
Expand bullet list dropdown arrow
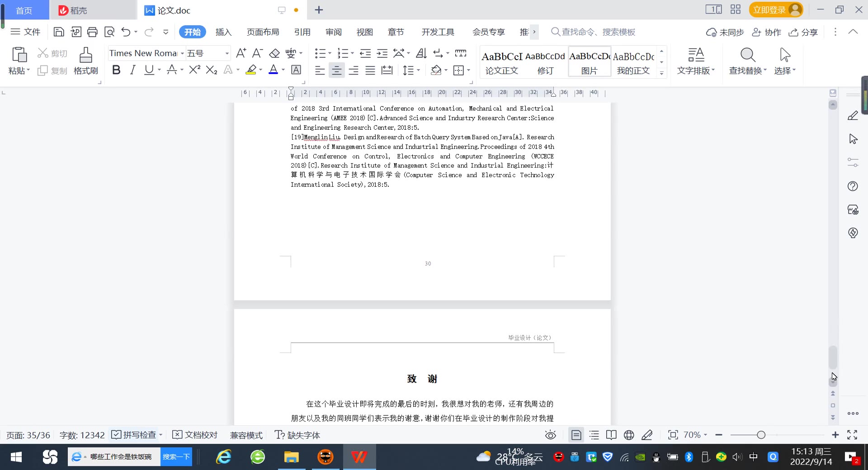pos(330,53)
